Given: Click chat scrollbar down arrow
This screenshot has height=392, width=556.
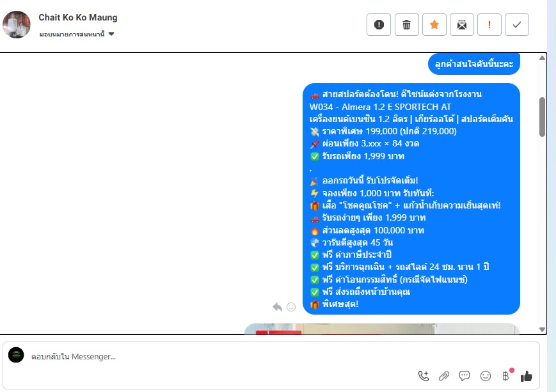Looking at the screenshot, I should tap(542, 329).
